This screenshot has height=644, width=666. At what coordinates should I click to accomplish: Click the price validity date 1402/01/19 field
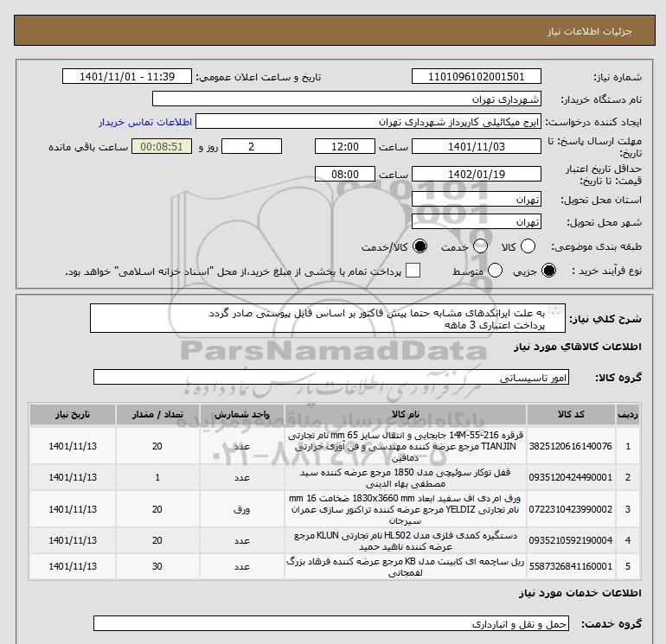point(476,174)
